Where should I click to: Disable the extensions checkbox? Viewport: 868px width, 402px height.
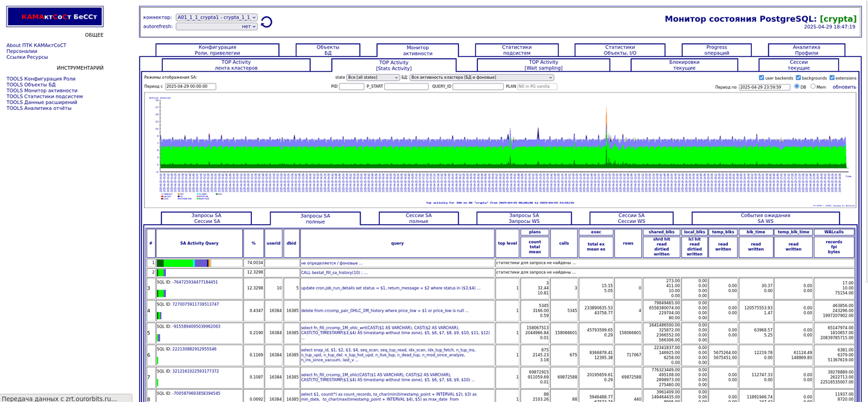(x=832, y=78)
